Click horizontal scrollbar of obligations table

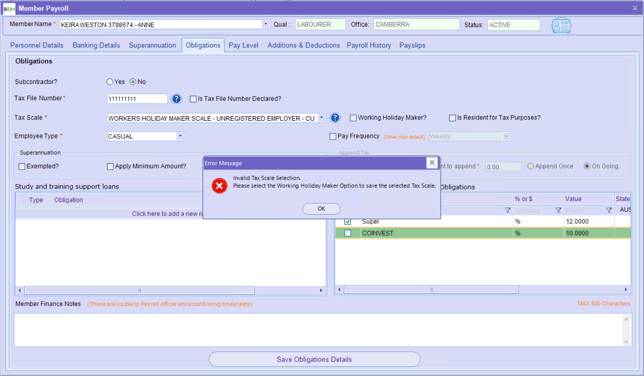431,290
